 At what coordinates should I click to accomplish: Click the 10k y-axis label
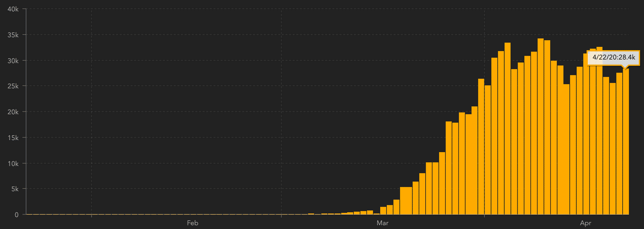pyautogui.click(x=12, y=164)
